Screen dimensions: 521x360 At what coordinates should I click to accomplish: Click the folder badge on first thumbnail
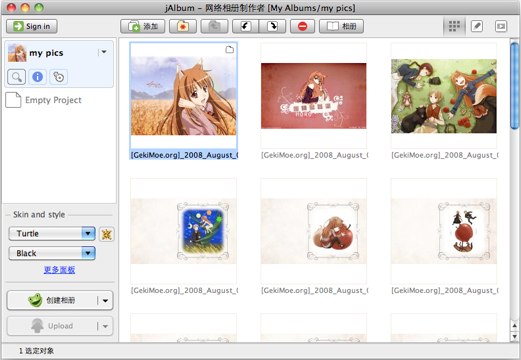[x=229, y=50]
